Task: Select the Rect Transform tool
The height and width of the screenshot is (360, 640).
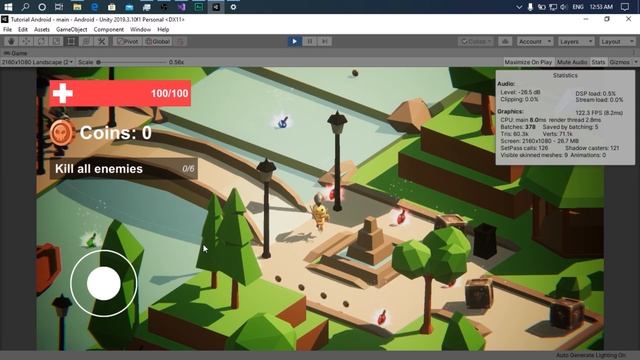Action: [x=71, y=41]
